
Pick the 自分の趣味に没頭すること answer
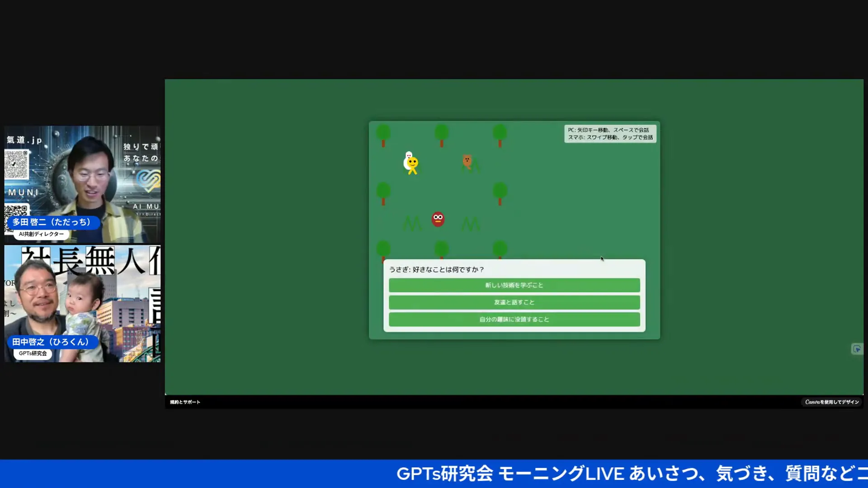(x=514, y=319)
